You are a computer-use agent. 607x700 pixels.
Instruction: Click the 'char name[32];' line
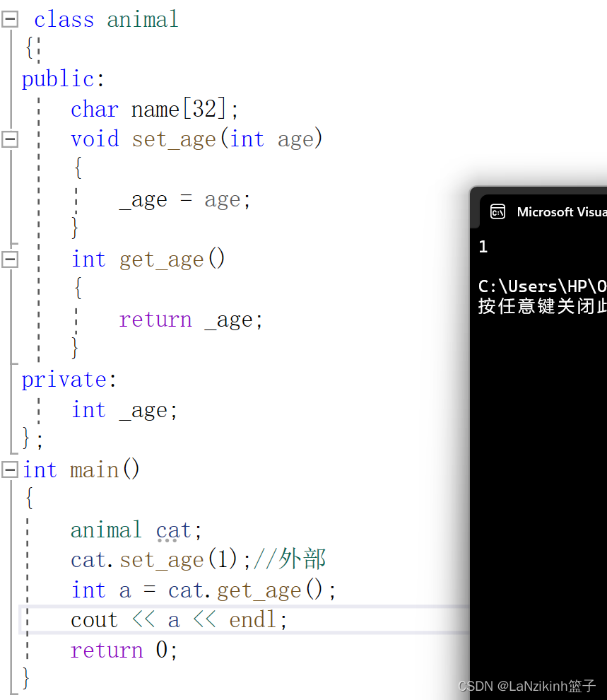pyautogui.click(x=155, y=109)
